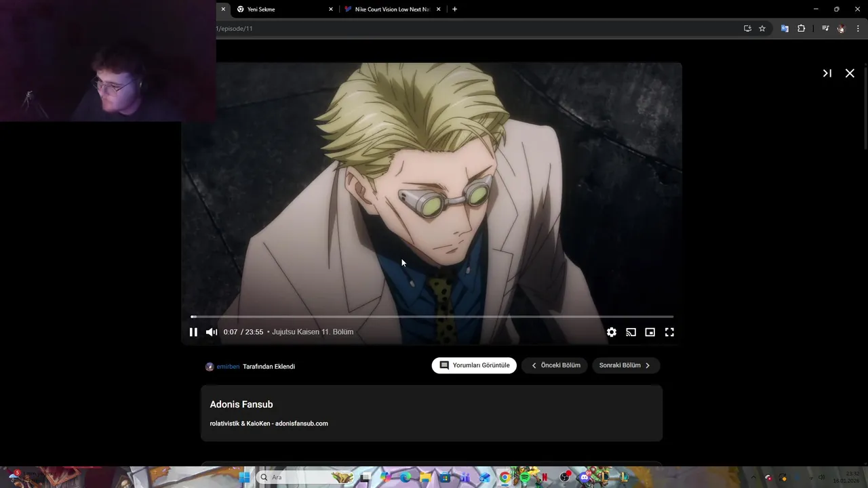Image resolution: width=868 pixels, height=488 pixels.
Task: Open Spotify from taskbar
Action: [525, 477]
